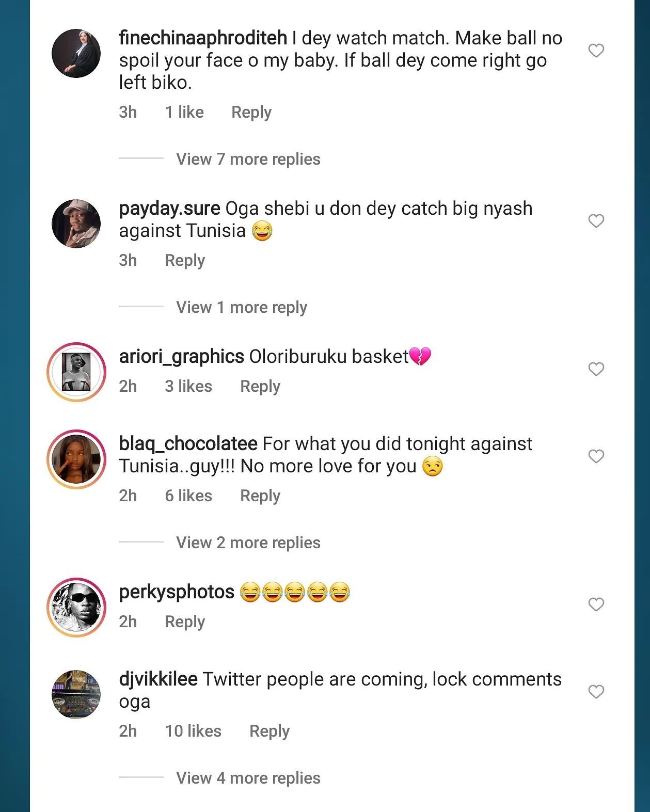Open finechinaaphroditeh profile picture
Screen dimensions: 650x812
pyautogui.click(x=76, y=53)
